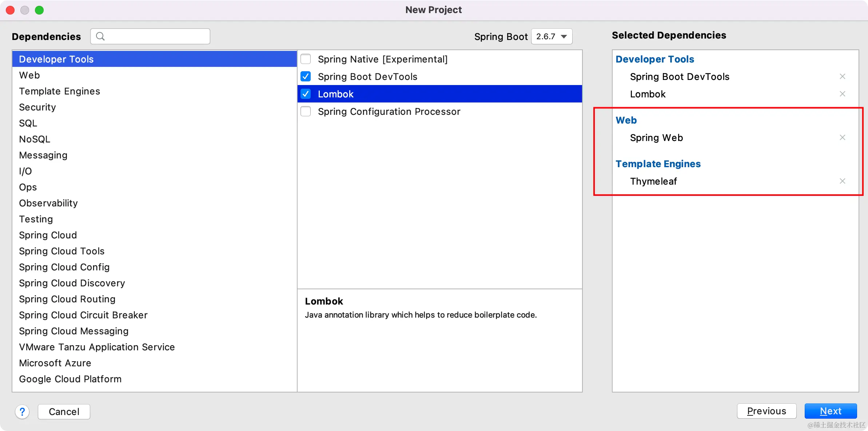This screenshot has width=868, height=431.
Task: Select VMware Tanzu Application Service category
Action: (x=155, y=347)
